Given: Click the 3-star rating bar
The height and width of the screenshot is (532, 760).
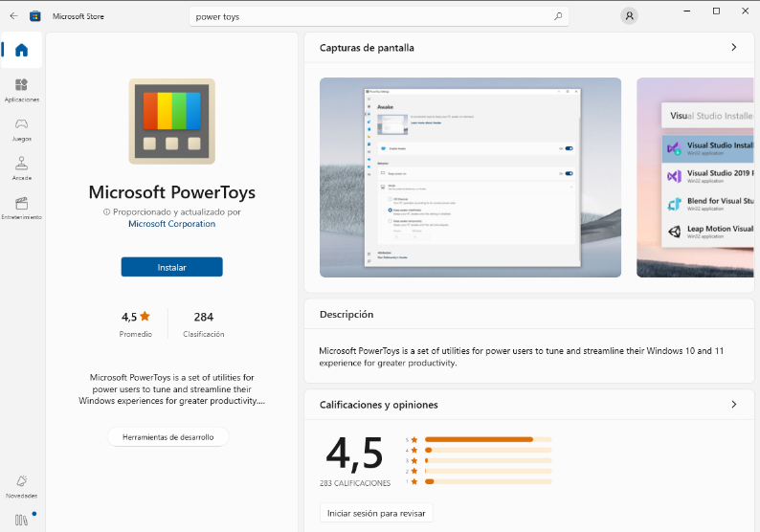Looking at the screenshot, I should (488, 461).
